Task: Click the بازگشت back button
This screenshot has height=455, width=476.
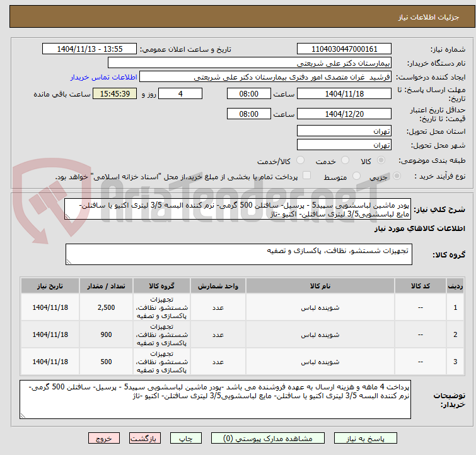Action: [145, 439]
